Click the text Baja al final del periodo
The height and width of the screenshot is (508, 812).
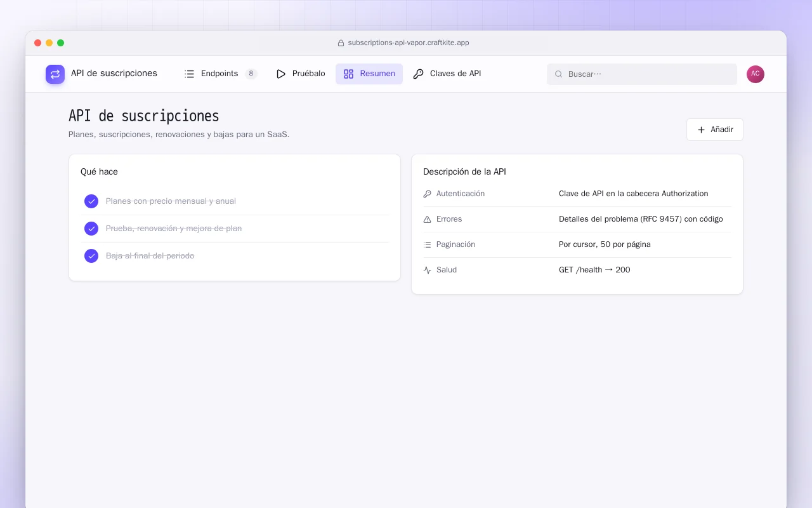click(150, 256)
